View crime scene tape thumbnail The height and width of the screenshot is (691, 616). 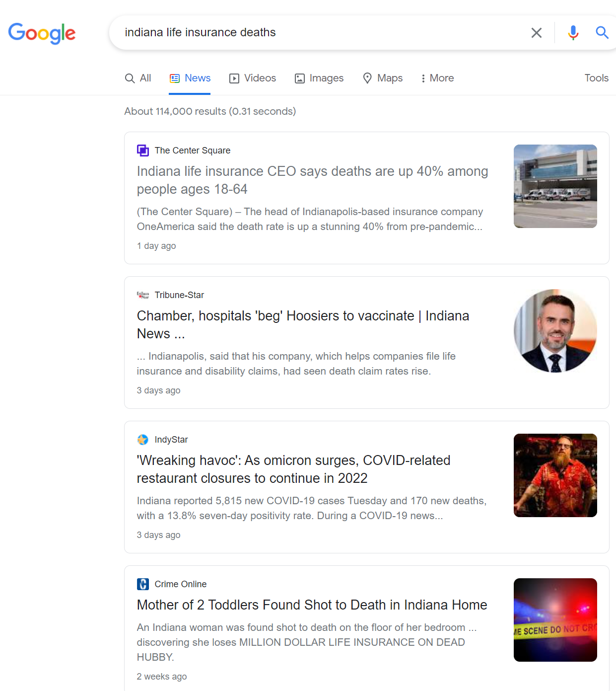[x=555, y=620]
